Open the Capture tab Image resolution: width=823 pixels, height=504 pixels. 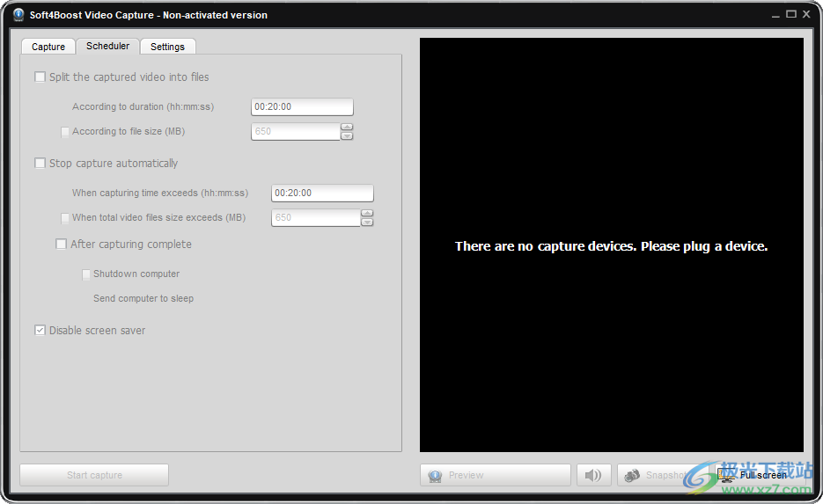[x=48, y=47]
